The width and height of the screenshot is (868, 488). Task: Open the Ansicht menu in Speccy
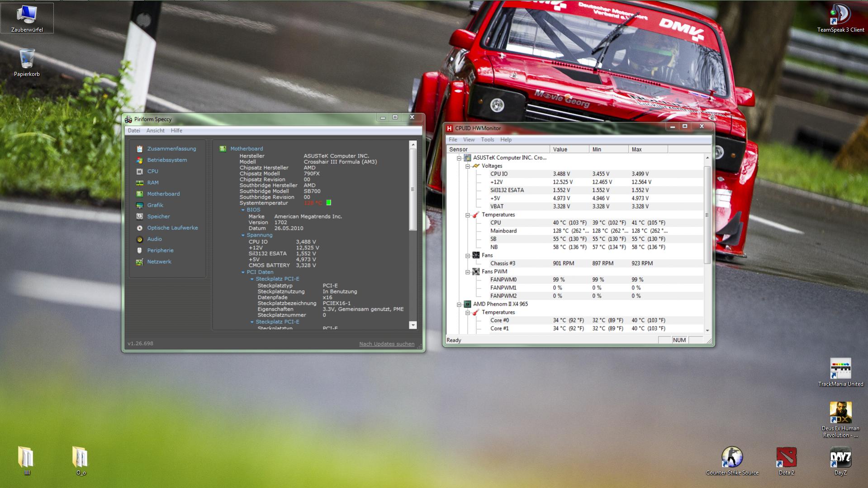coord(155,131)
